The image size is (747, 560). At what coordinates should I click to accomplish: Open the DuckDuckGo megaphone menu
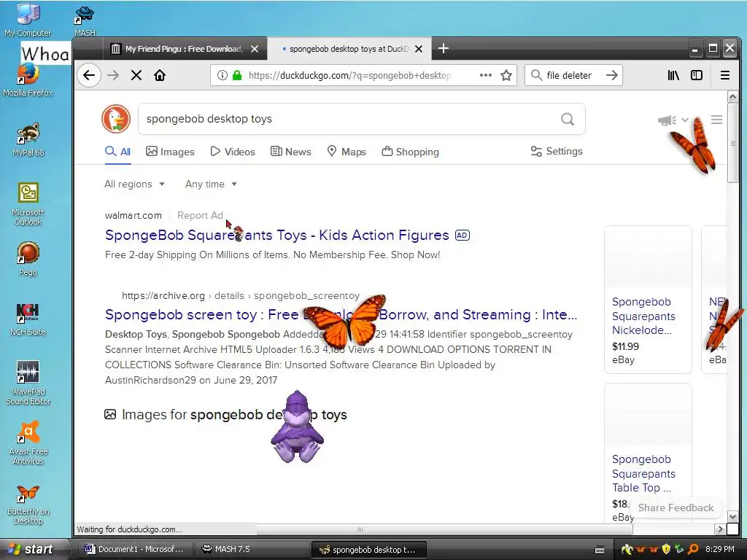click(x=672, y=120)
